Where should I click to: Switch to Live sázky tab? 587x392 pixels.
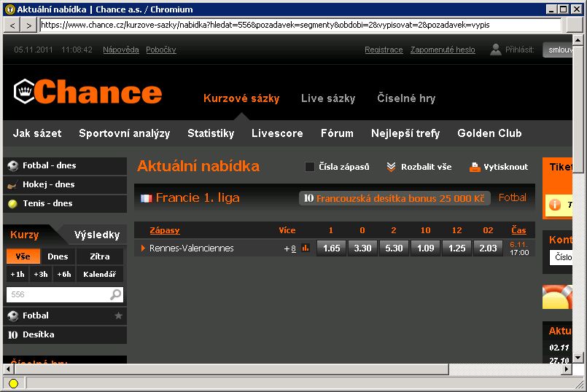328,98
